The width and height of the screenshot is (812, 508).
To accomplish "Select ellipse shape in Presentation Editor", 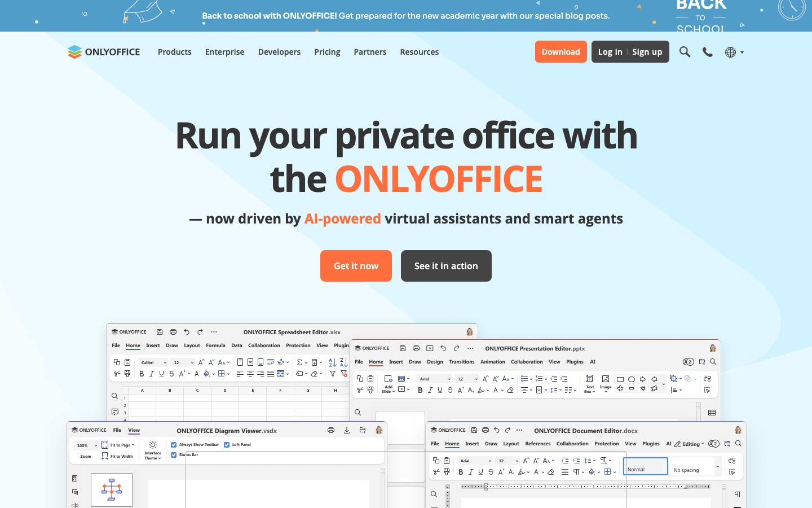I will pyautogui.click(x=632, y=379).
